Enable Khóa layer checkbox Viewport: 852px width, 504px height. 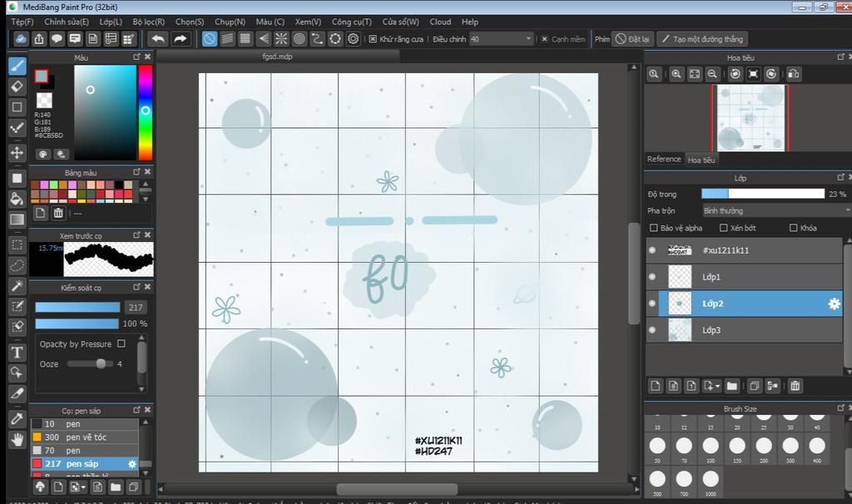coord(793,228)
